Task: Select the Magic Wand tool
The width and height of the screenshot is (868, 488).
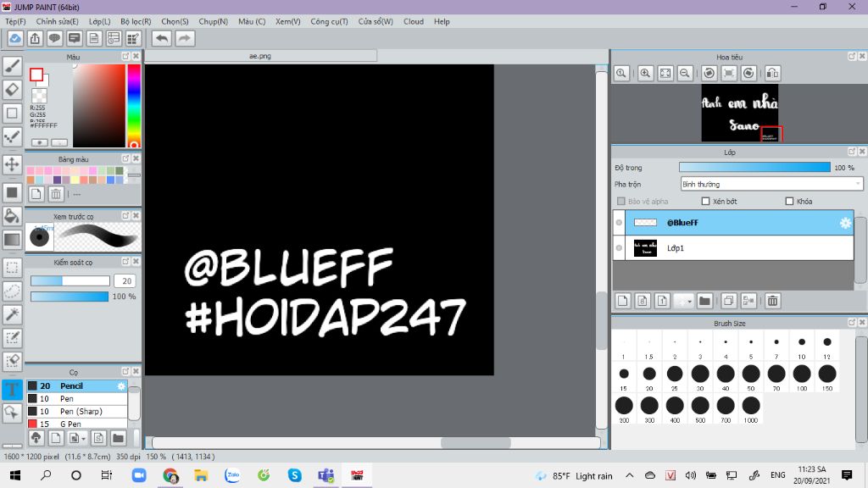Action: (12, 314)
